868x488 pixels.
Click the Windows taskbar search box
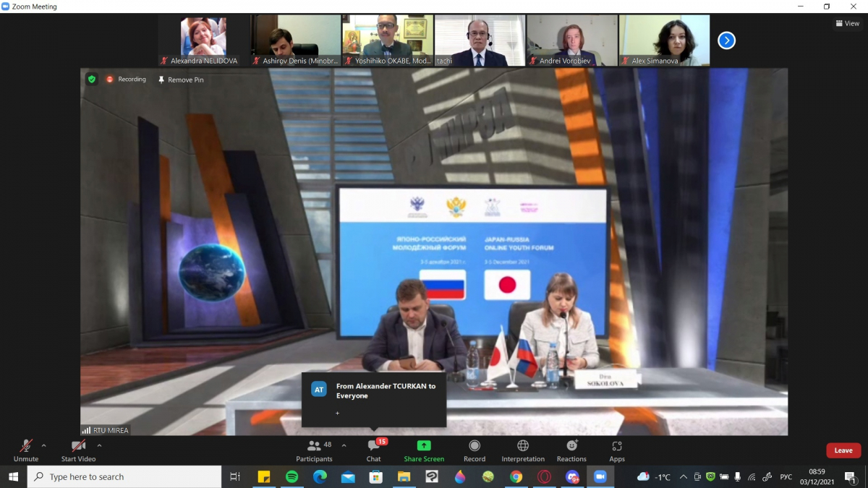pyautogui.click(x=124, y=477)
